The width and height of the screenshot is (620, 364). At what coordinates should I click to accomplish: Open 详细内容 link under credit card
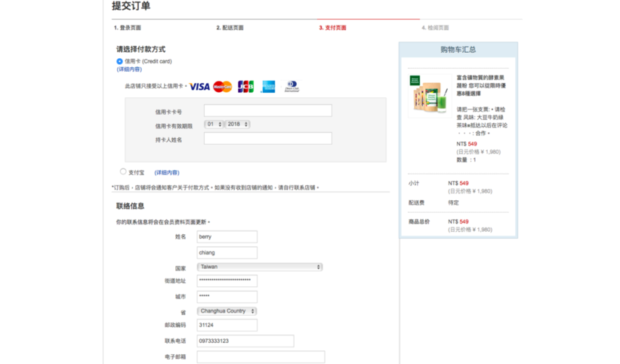click(129, 69)
